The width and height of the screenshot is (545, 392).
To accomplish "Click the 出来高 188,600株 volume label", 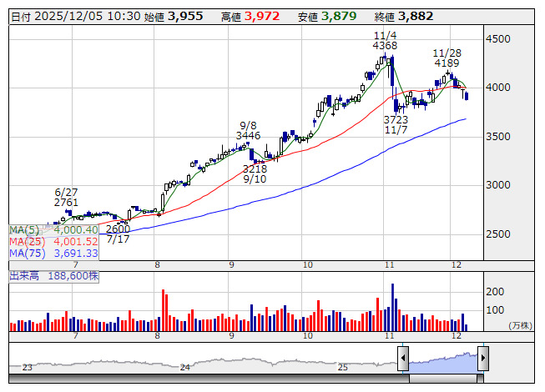I will (x=54, y=276).
